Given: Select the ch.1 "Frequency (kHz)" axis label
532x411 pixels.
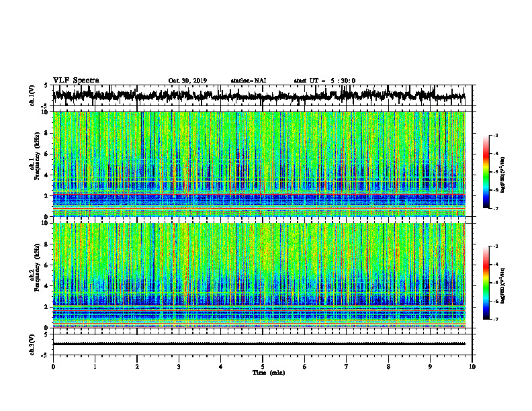Looking at the screenshot, I should tap(37, 156).
